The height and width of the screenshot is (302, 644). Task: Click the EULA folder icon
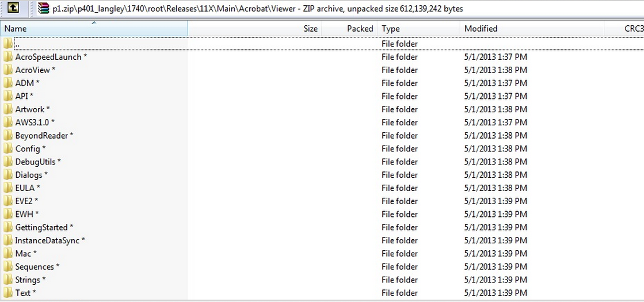(8, 188)
